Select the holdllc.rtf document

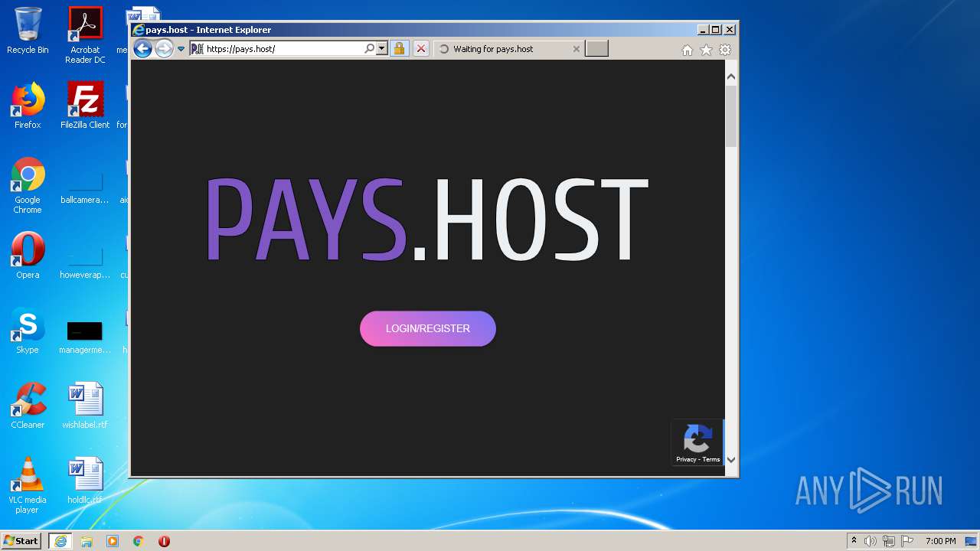tap(85, 481)
